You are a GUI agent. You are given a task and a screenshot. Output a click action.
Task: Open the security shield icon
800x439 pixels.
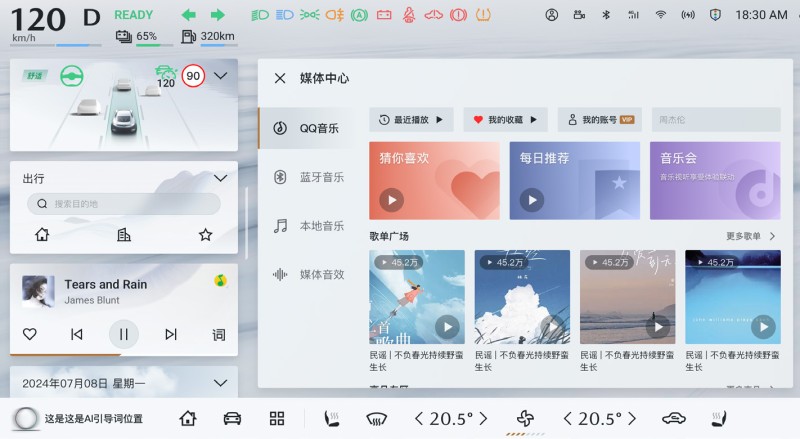tap(715, 15)
